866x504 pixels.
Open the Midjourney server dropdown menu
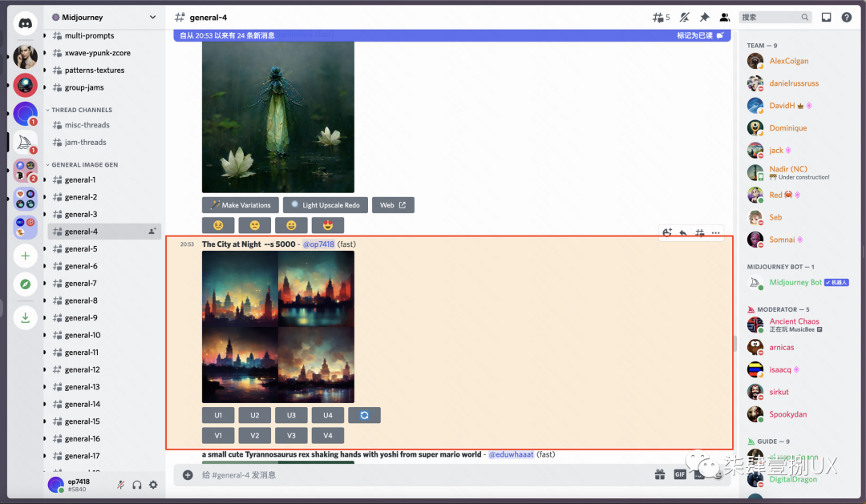tap(103, 17)
